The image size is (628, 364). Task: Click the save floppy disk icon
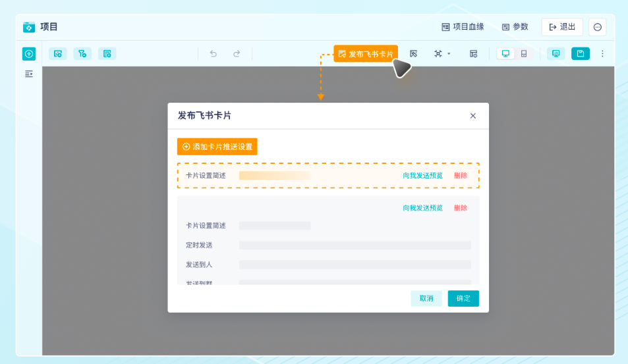581,53
